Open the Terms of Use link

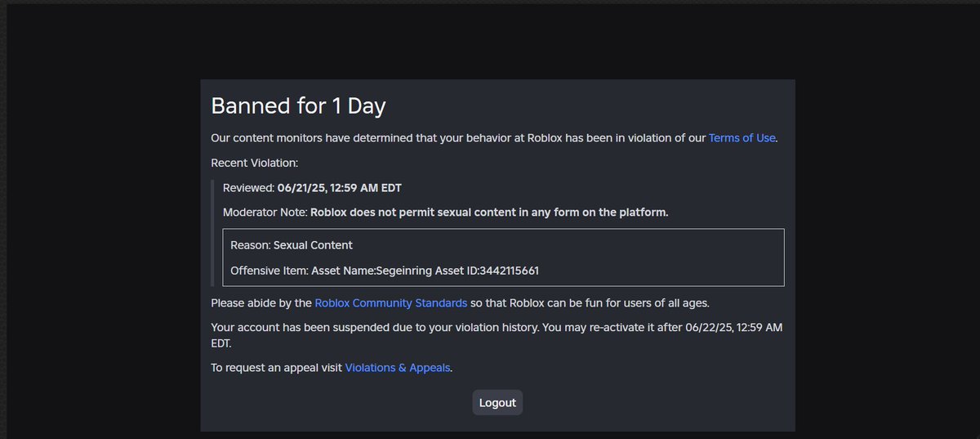pos(742,138)
